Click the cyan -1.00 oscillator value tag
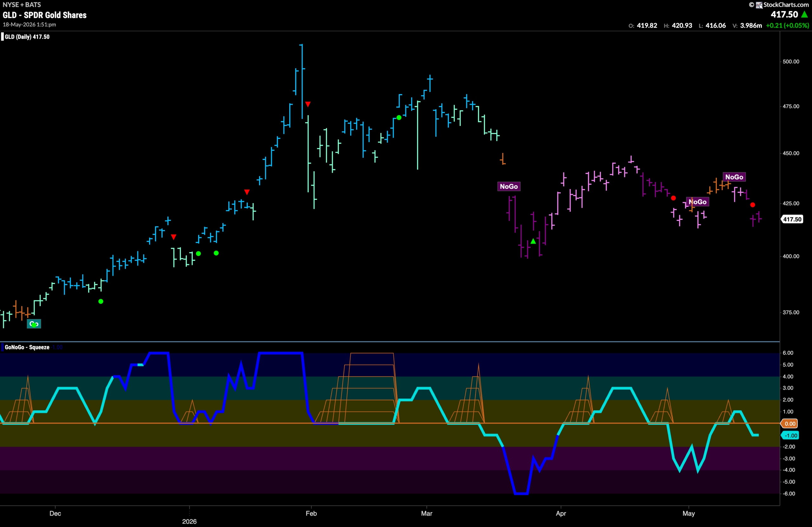 coord(790,436)
